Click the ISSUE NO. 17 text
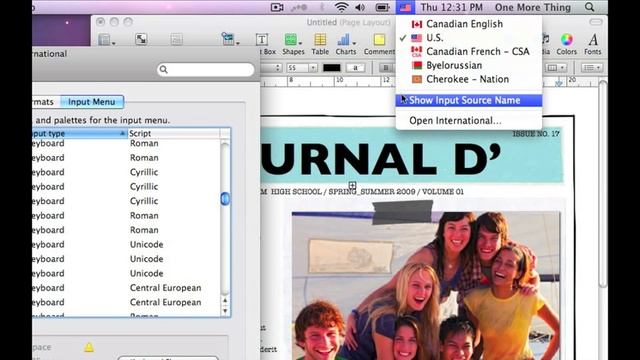This screenshot has height=360, width=640. (536, 134)
